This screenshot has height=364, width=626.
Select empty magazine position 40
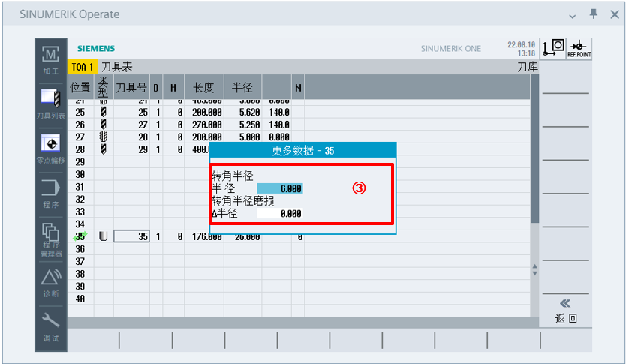point(80,299)
